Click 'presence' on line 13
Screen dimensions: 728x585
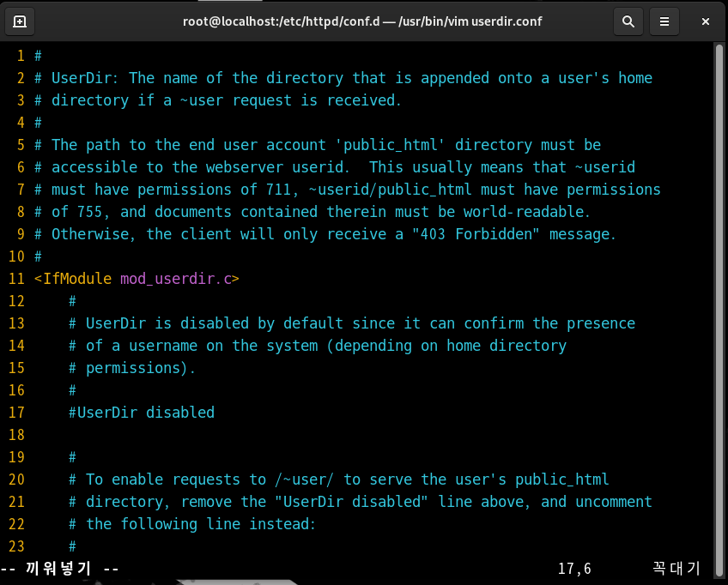[601, 323]
